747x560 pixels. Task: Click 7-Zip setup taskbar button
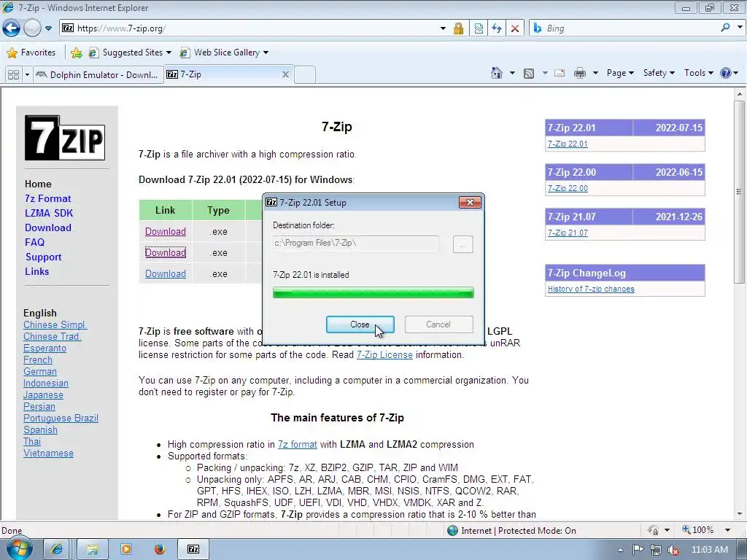coord(193,549)
